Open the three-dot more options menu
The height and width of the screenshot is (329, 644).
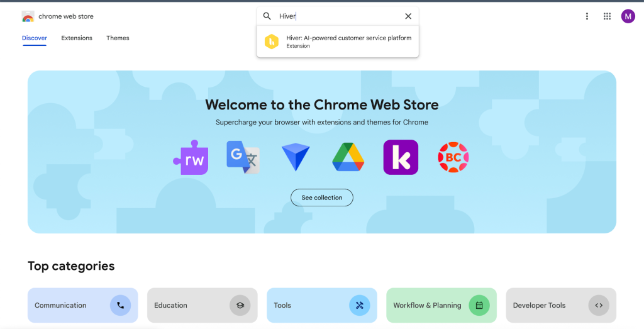(587, 16)
